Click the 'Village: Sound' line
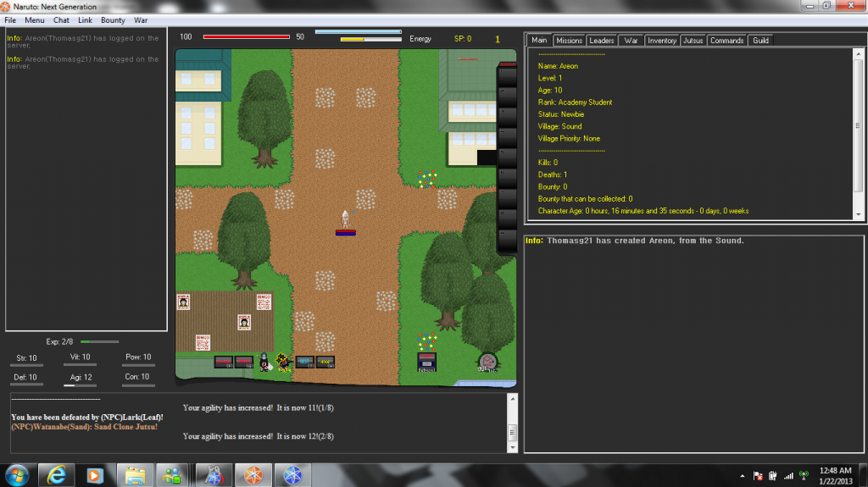 point(559,126)
